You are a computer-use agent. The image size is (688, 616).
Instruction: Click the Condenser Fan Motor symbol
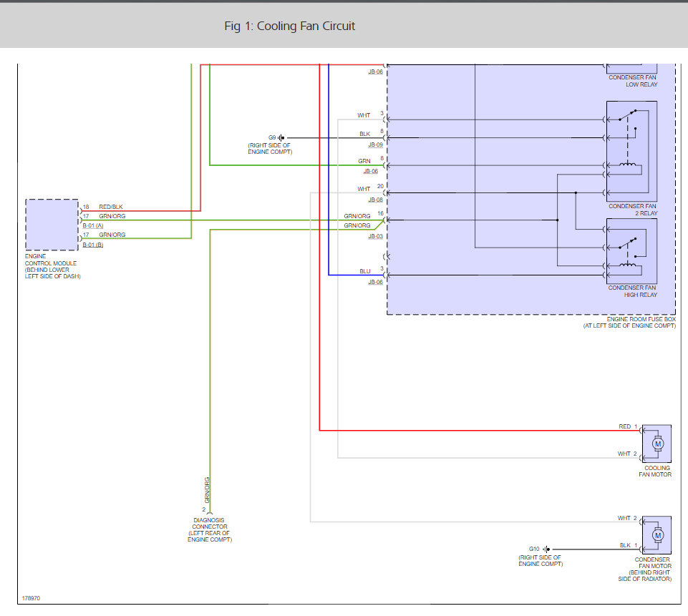pos(656,535)
